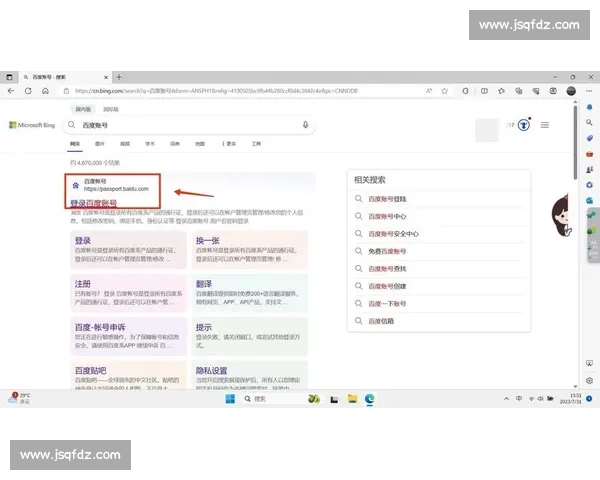
Task: Open sidebar notifications bell icon
Action: (x=589, y=107)
